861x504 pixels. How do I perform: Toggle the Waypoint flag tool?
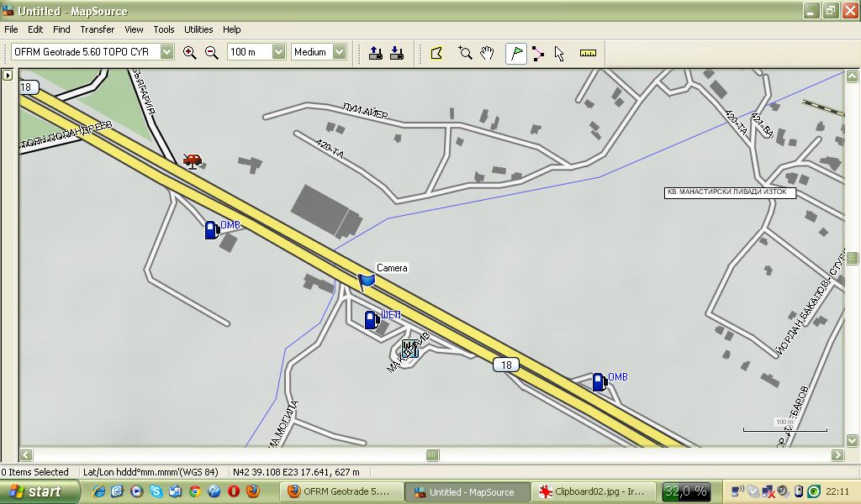pyautogui.click(x=516, y=53)
